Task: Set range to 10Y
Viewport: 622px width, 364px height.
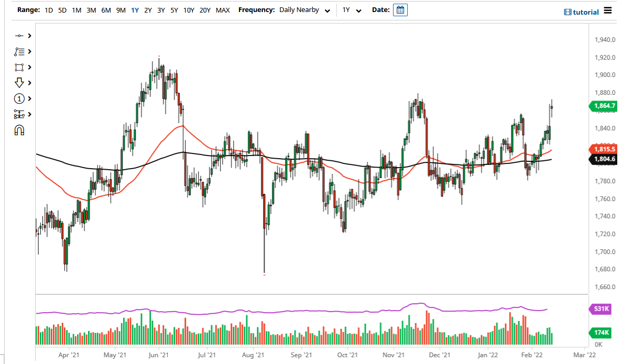Action: pos(189,10)
